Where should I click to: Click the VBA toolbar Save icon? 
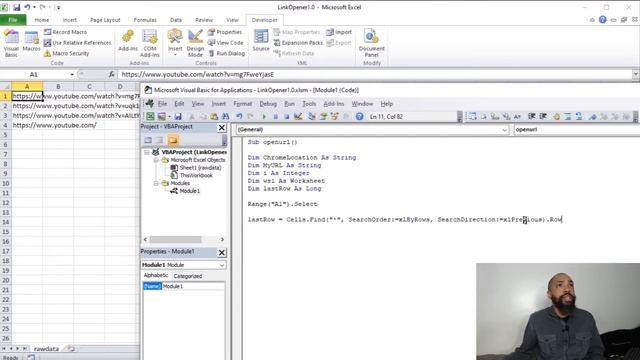pyautogui.click(x=178, y=116)
